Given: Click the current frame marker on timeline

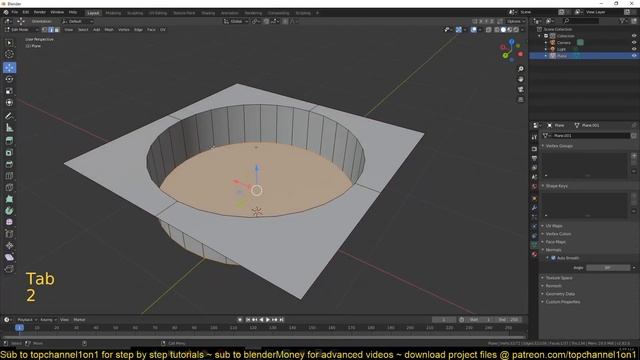Looking at the screenshot, I should click(x=19, y=328).
